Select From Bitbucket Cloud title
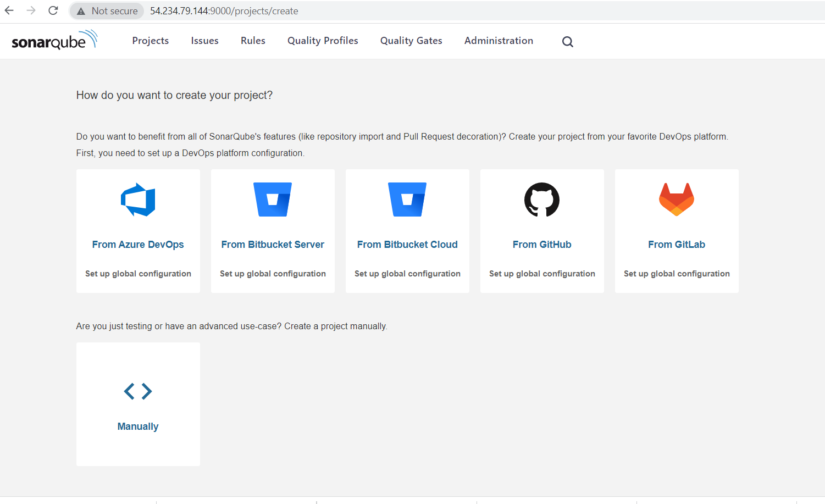The image size is (825, 504). tap(407, 245)
